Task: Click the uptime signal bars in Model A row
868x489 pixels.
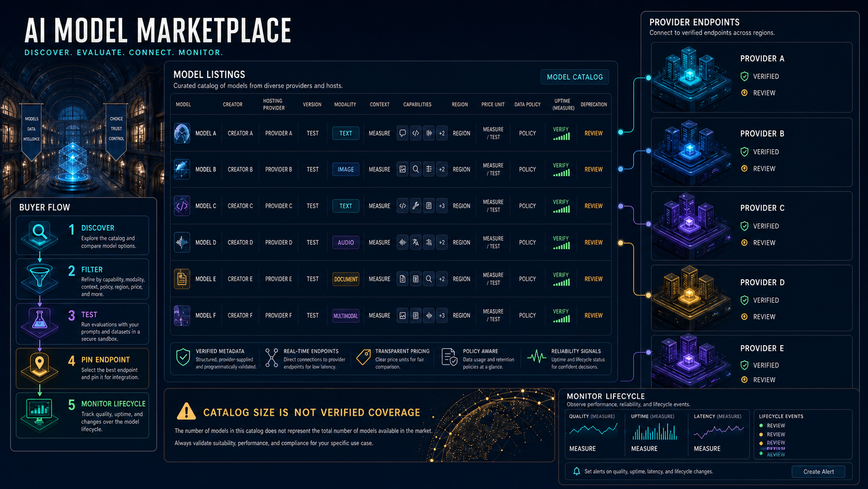Action: 561,137
